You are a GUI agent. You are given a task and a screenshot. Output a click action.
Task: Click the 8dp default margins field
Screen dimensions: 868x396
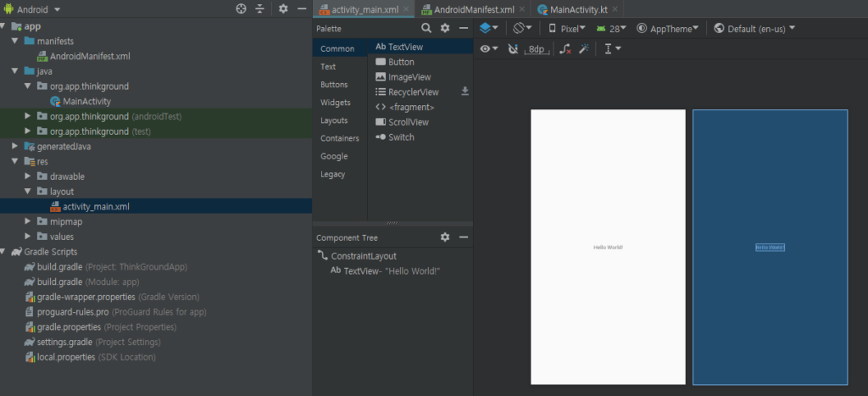coord(537,48)
